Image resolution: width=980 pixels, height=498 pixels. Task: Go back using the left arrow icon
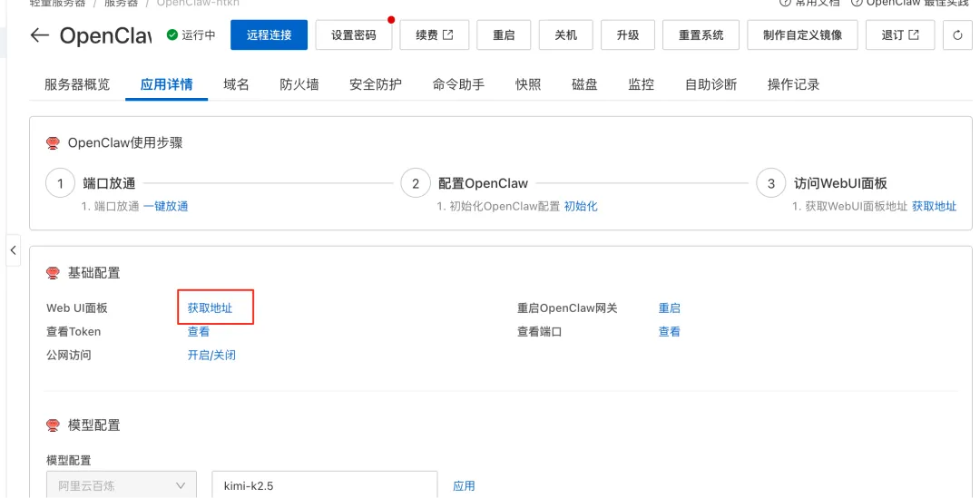[x=39, y=35]
